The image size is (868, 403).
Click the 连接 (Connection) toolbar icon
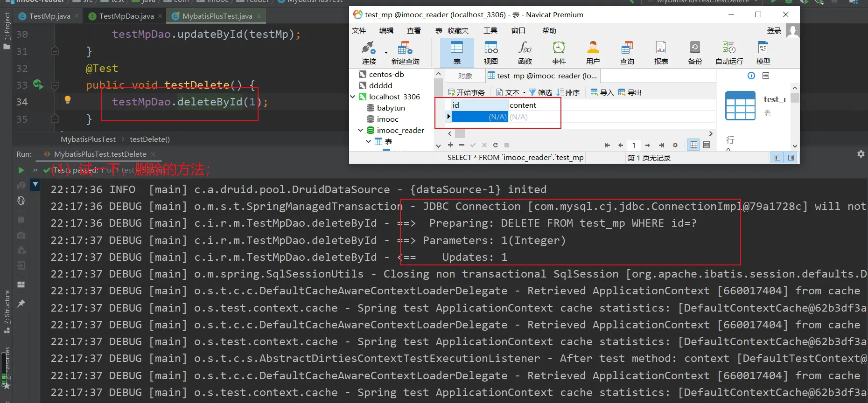point(369,53)
